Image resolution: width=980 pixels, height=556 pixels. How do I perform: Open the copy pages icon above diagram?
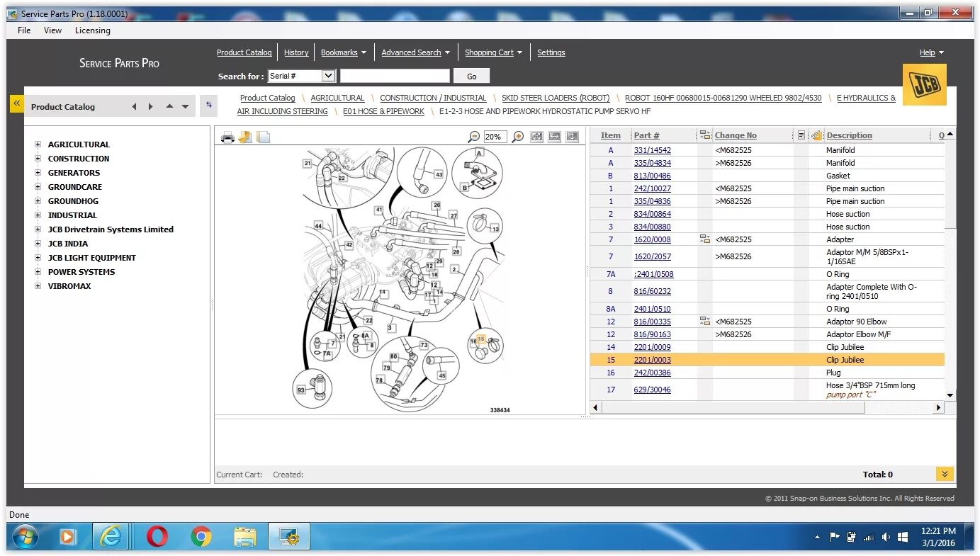[x=263, y=137]
